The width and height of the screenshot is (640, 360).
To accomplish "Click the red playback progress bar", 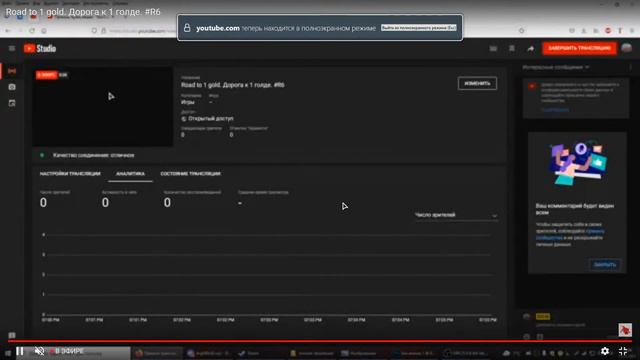I will pos(320,340).
